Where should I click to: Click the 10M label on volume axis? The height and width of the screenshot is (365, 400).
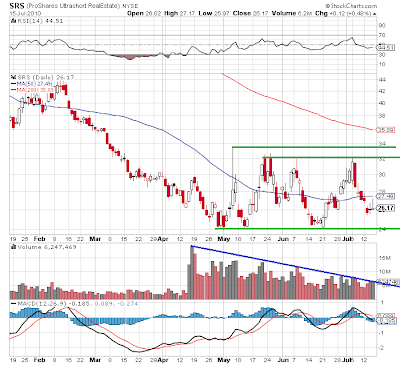(384, 272)
